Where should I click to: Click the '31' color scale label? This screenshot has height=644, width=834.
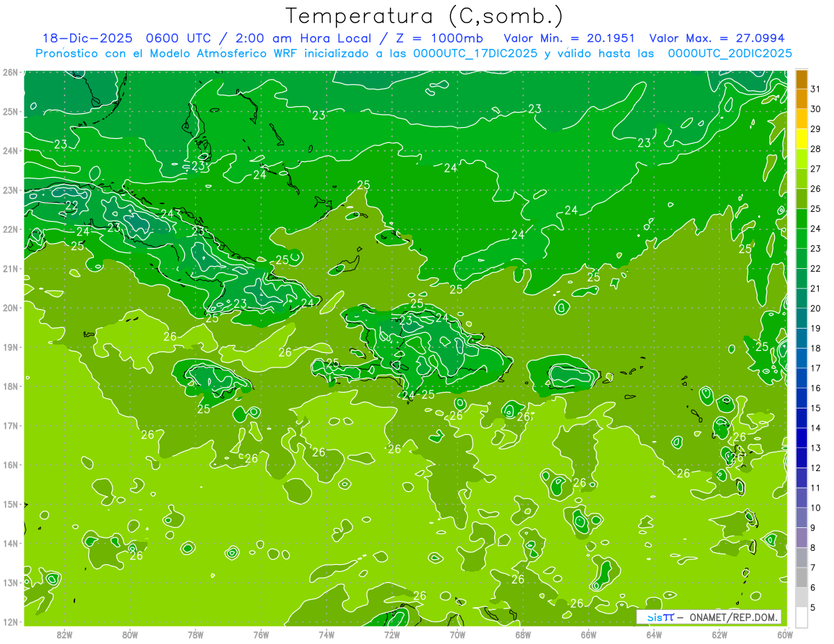(x=815, y=89)
